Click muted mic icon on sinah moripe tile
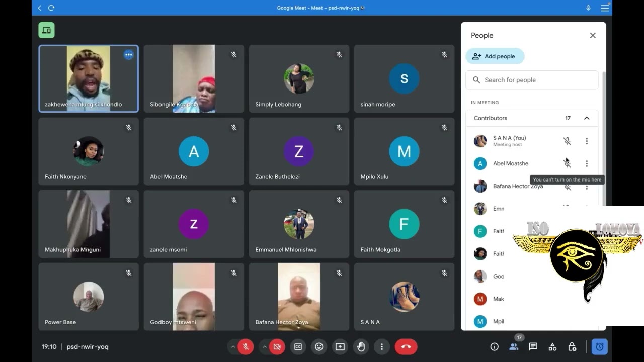Screen dimensions: 644x362 [x=444, y=54]
